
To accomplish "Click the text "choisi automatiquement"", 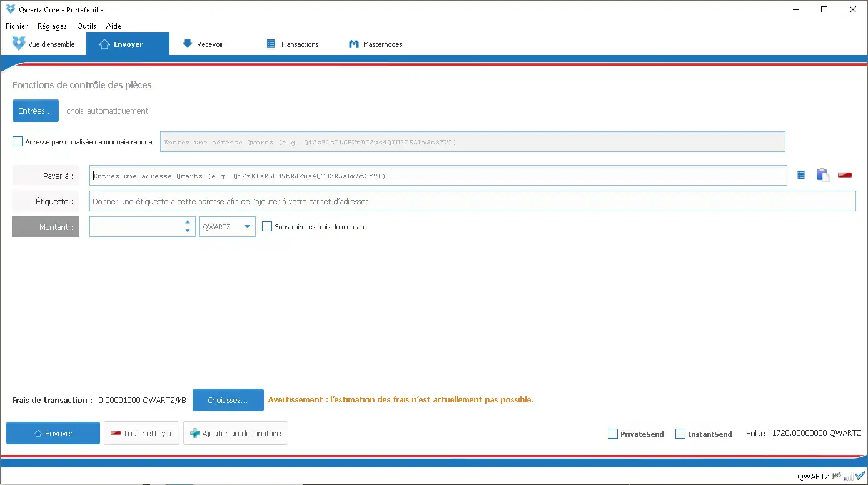I will 108,111.
